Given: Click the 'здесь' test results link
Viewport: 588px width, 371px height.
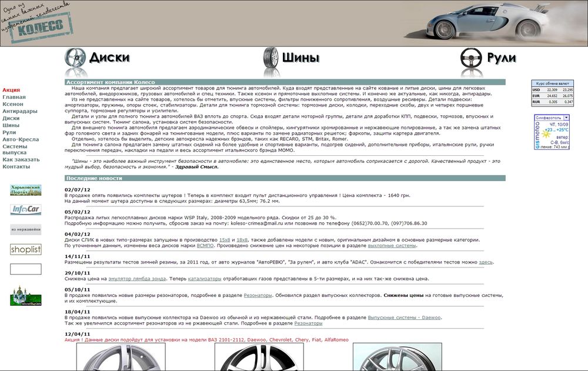Looking at the screenshot, I should point(486,262).
